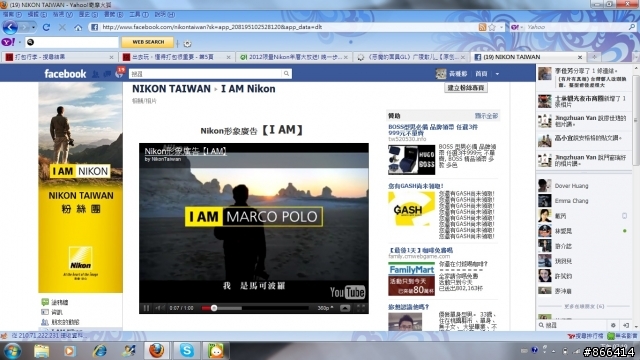Open Yahoo toolbar settings gear
640x360 pixels.
point(187,43)
